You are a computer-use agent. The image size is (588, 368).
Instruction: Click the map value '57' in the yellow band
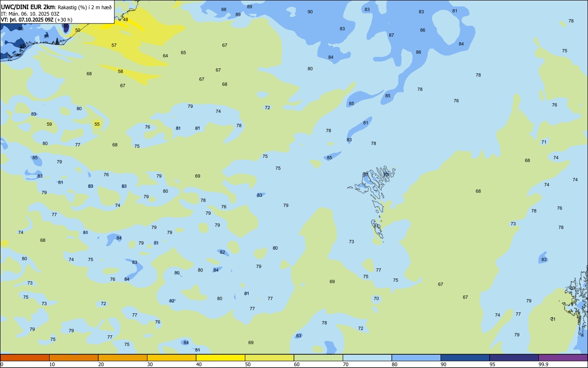114,45
